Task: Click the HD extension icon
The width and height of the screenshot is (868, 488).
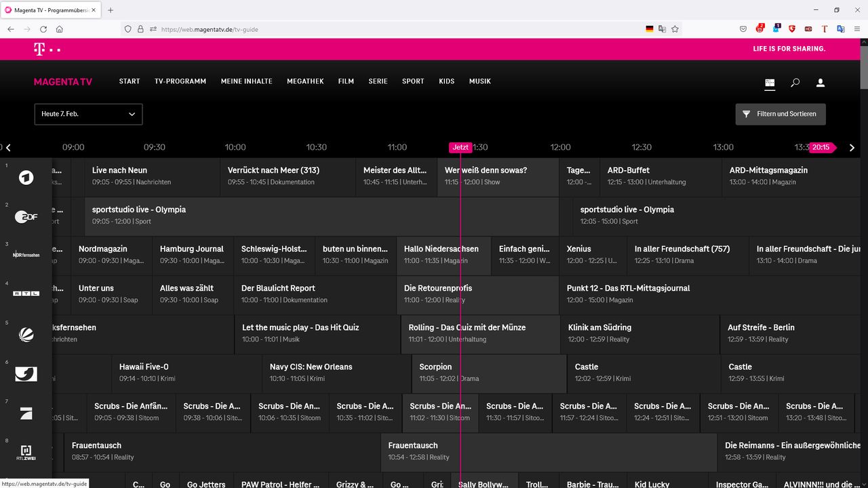Action: click(x=808, y=29)
